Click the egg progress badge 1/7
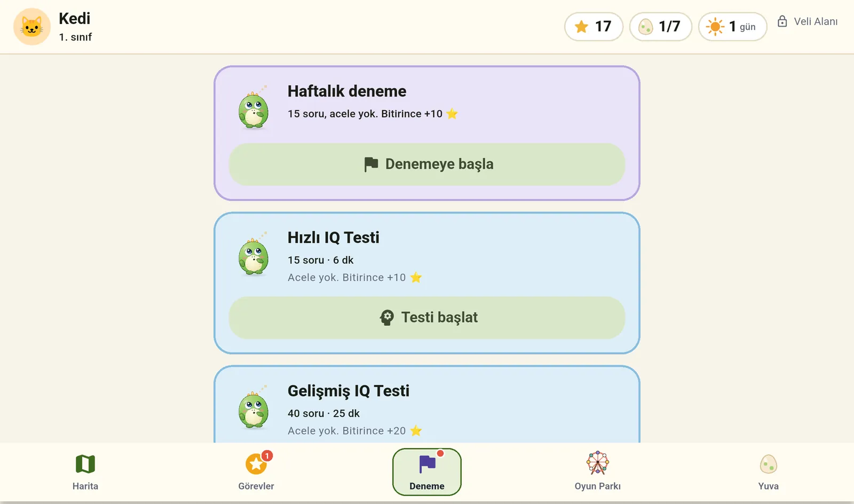This screenshot has height=504, width=854. click(x=661, y=27)
